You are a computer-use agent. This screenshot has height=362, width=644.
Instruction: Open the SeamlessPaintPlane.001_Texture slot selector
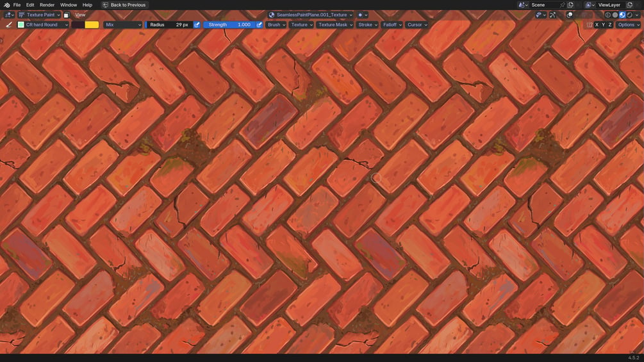[311, 15]
